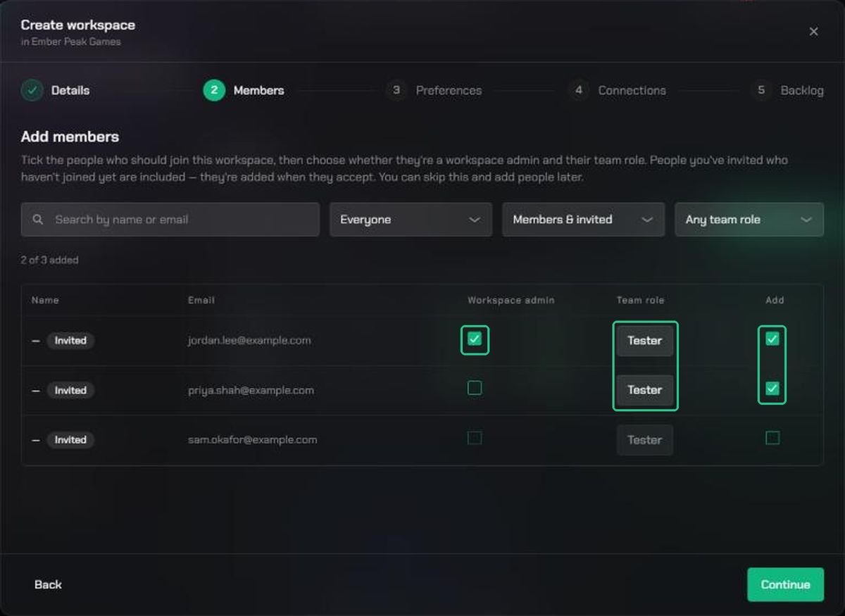Click the priya.shah@example.com email cell
Screen dimensions: 845x616
point(251,390)
